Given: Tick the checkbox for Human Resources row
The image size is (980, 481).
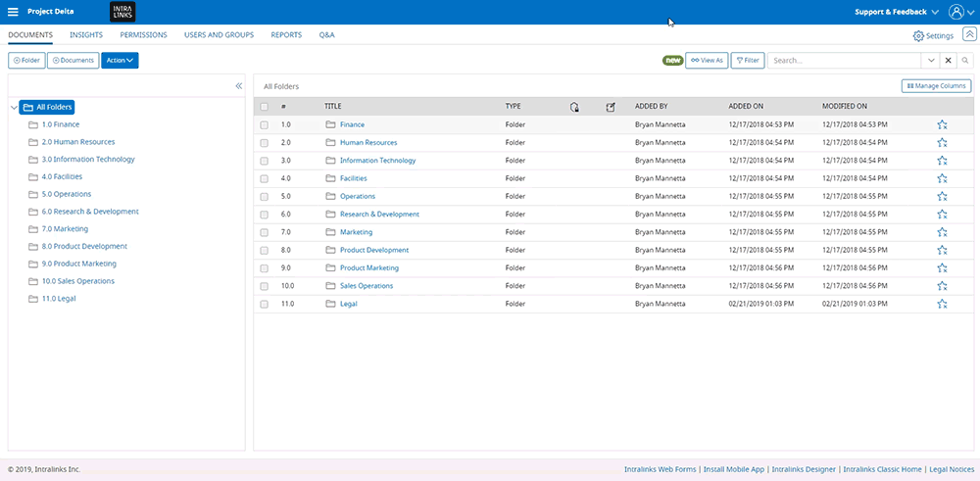Looking at the screenshot, I should [264, 143].
